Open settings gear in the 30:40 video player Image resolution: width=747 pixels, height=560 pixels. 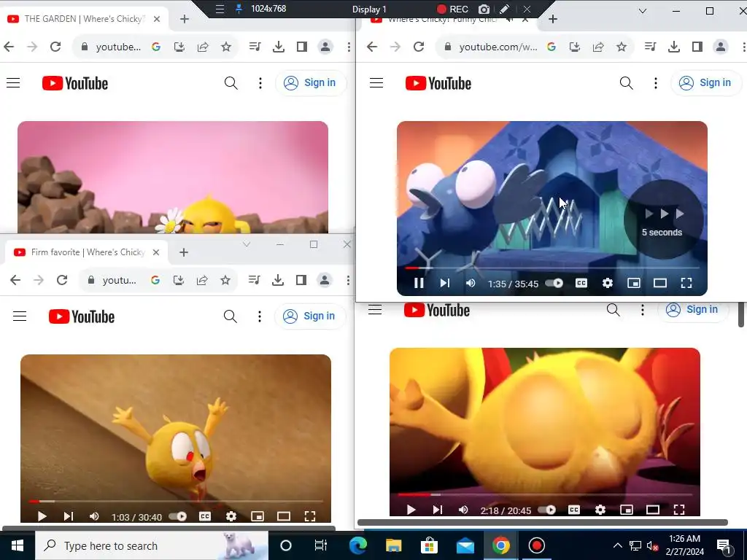point(231,517)
